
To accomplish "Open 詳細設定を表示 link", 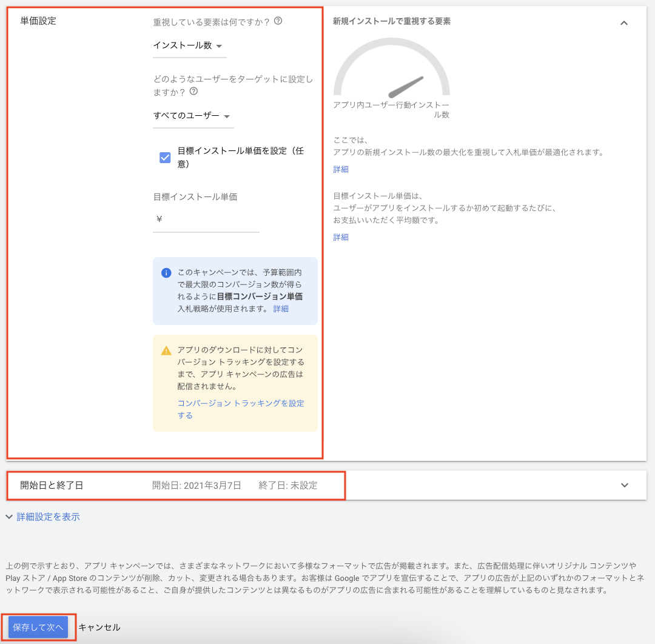I will click(49, 517).
